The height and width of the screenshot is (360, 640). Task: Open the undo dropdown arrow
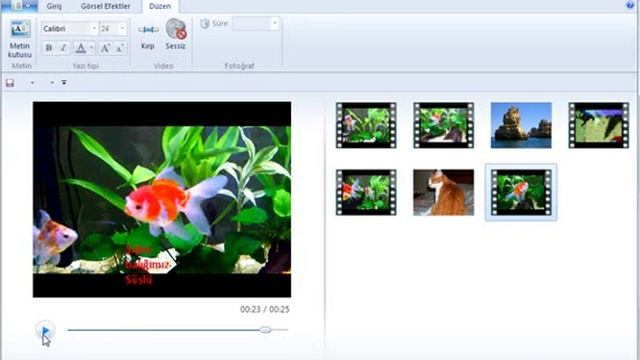32,83
